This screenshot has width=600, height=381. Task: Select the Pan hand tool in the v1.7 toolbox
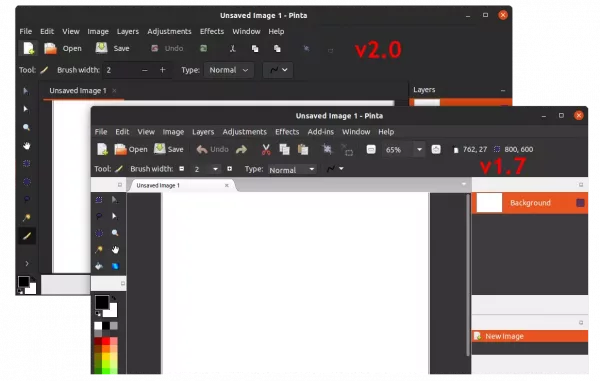click(115, 250)
